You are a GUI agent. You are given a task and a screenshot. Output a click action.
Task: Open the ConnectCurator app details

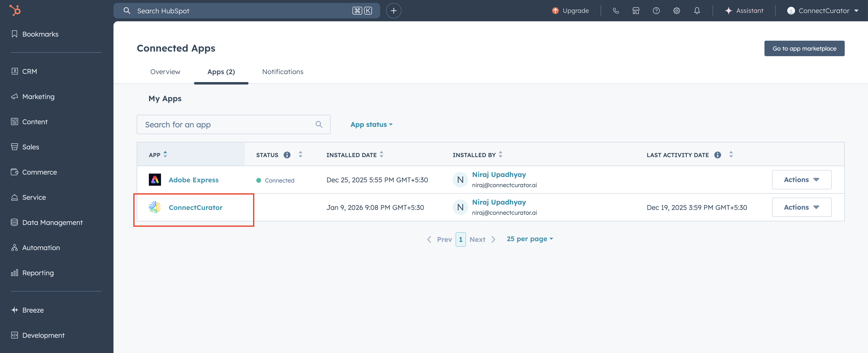tap(195, 207)
